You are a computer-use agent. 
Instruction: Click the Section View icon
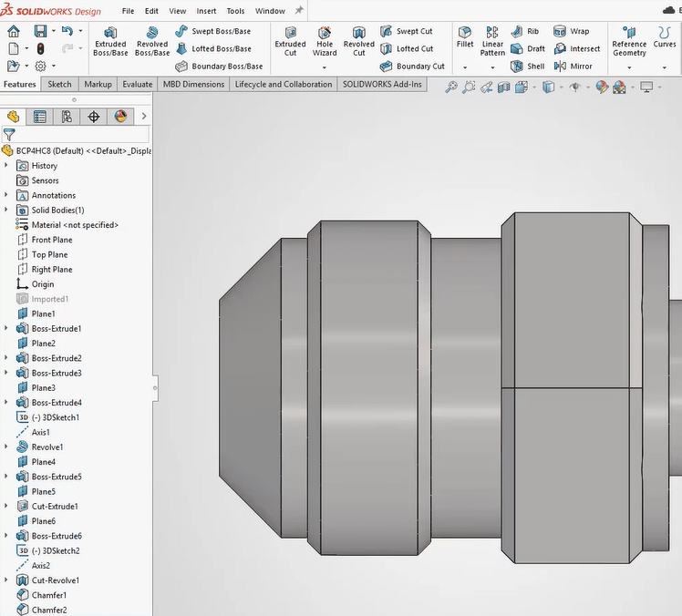click(503, 87)
